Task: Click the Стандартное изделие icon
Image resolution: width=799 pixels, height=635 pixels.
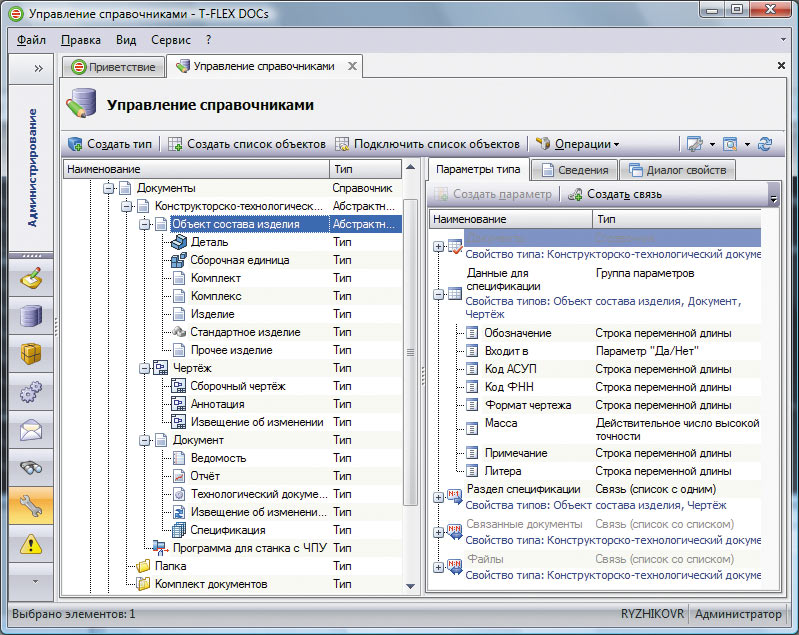Action: [179, 332]
